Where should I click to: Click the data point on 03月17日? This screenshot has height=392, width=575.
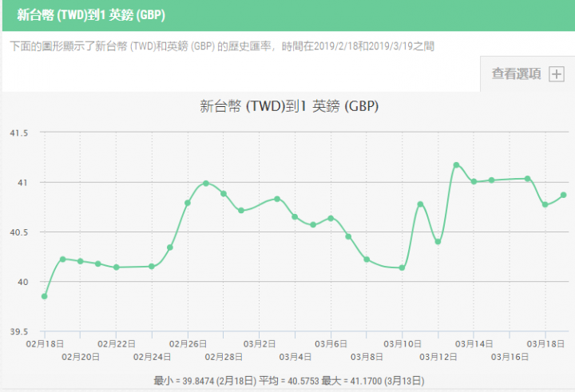coord(528,179)
